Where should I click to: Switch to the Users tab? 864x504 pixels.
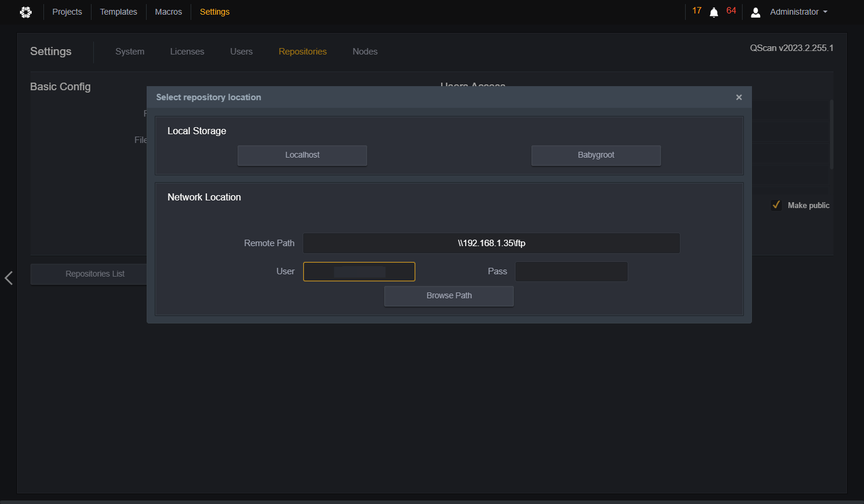tap(241, 52)
